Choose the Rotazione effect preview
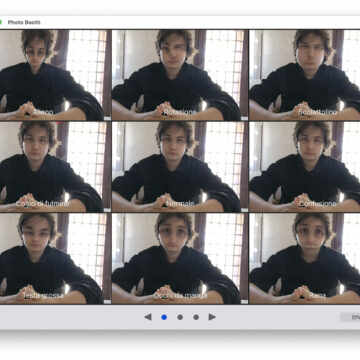360x360 pixels. pyautogui.click(x=180, y=75)
